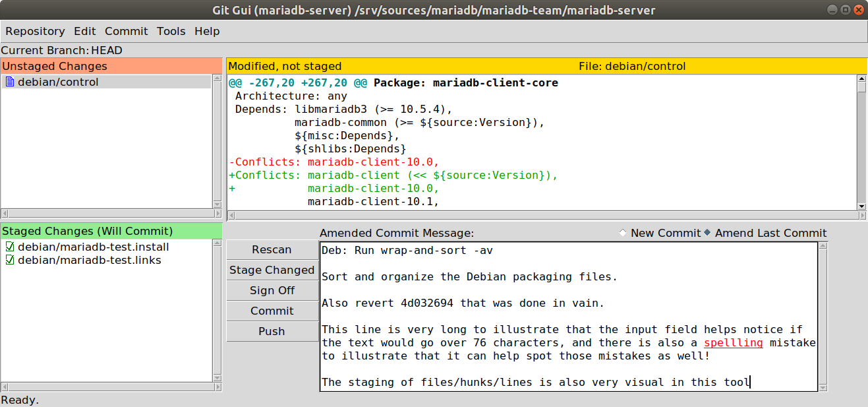Select the New Commit radio button
868x407 pixels.
coord(622,233)
